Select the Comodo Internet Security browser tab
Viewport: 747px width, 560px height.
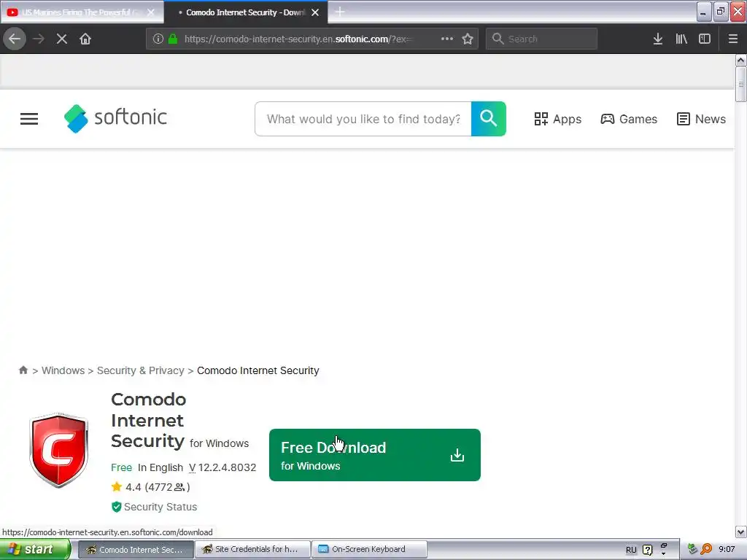tap(245, 12)
